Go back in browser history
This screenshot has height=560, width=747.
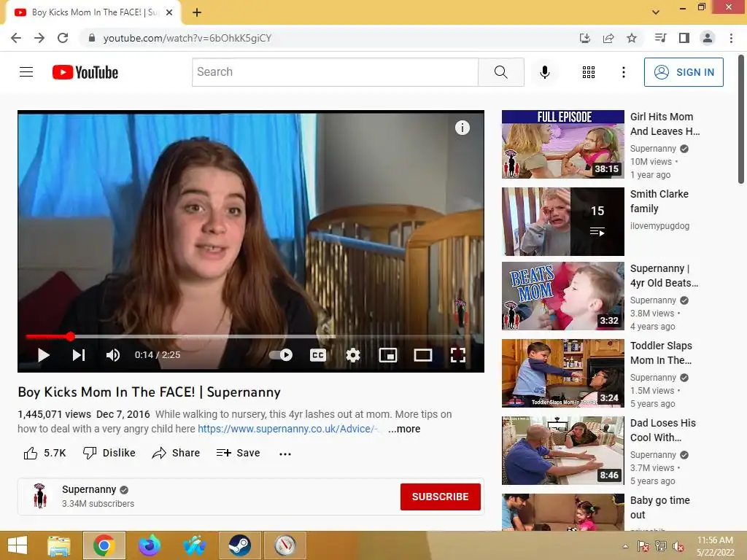click(x=16, y=38)
